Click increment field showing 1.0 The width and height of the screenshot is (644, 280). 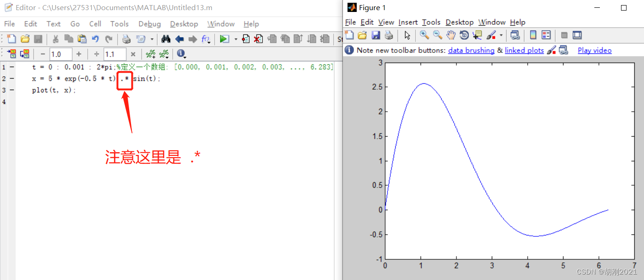[x=61, y=54]
